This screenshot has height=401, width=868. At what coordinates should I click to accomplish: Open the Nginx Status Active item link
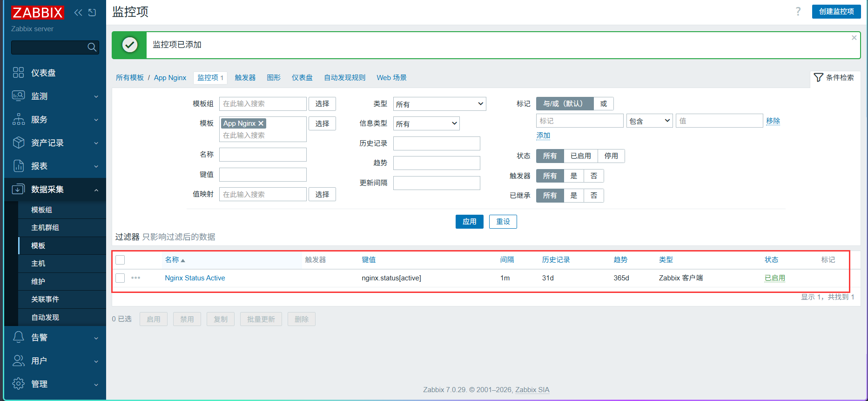(195, 278)
